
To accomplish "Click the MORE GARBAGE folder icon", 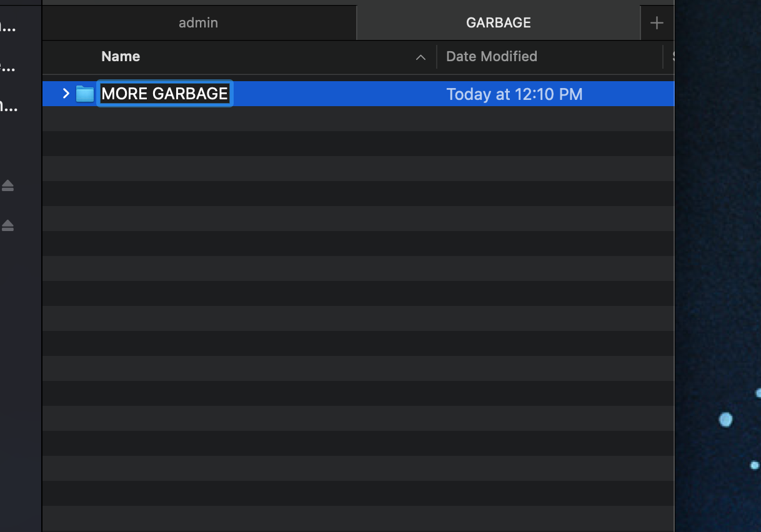I will coord(84,94).
